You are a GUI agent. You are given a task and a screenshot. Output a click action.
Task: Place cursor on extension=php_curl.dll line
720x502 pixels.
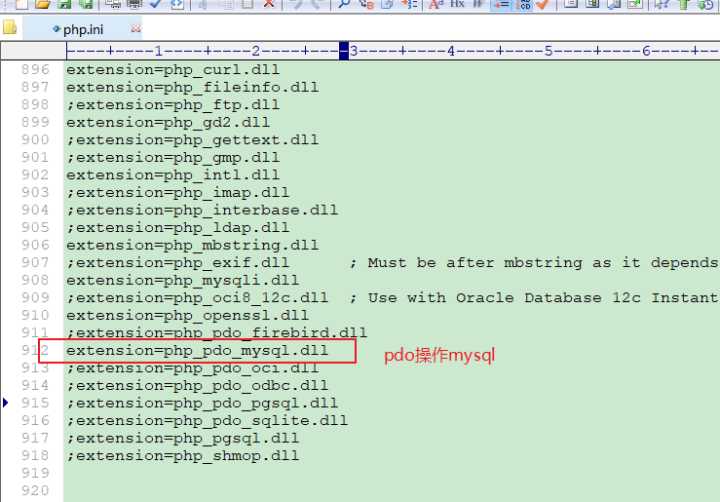click(173, 70)
